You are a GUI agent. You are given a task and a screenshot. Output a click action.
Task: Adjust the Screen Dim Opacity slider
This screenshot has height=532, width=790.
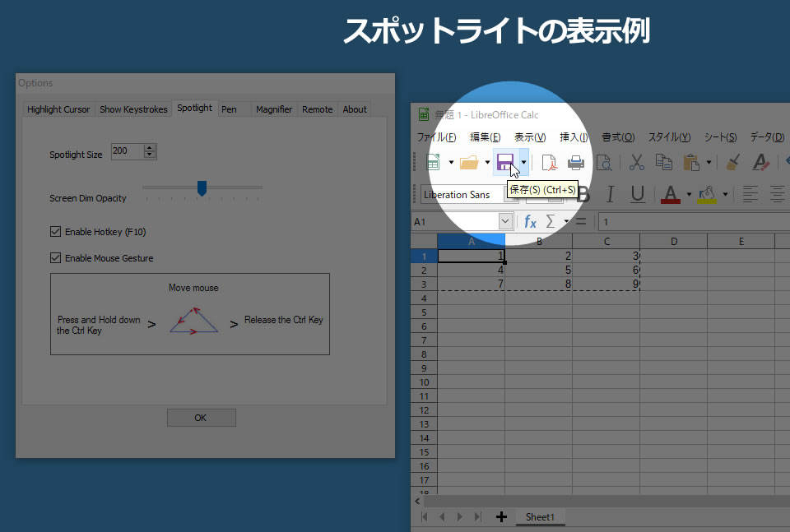click(x=202, y=187)
